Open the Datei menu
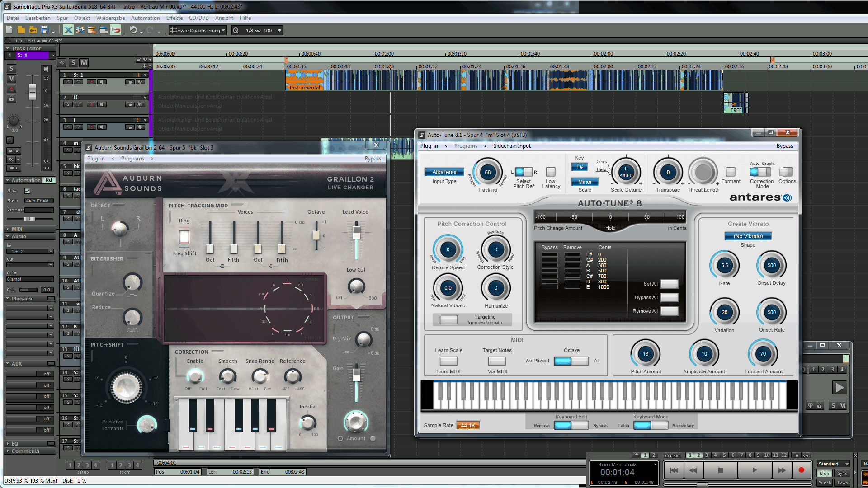 pos(13,18)
